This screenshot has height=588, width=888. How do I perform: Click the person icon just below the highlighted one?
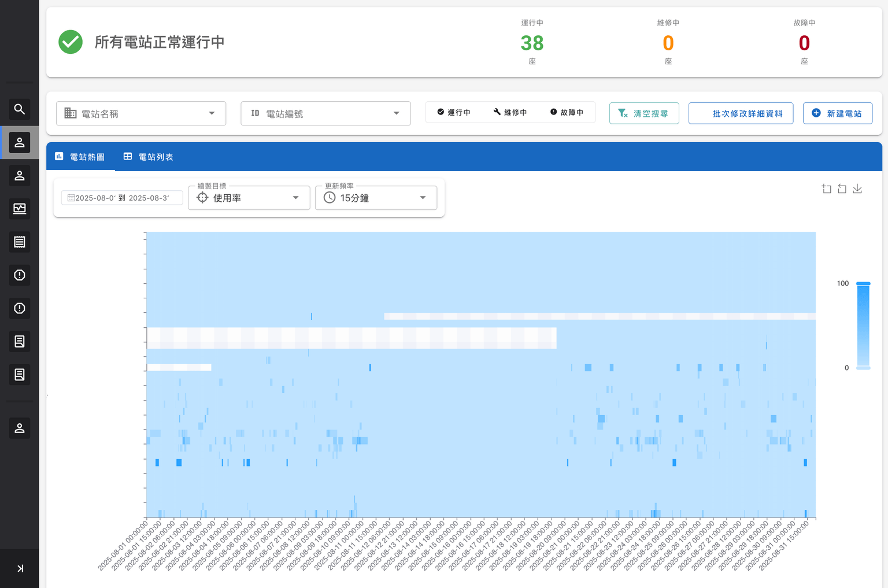tap(19, 175)
